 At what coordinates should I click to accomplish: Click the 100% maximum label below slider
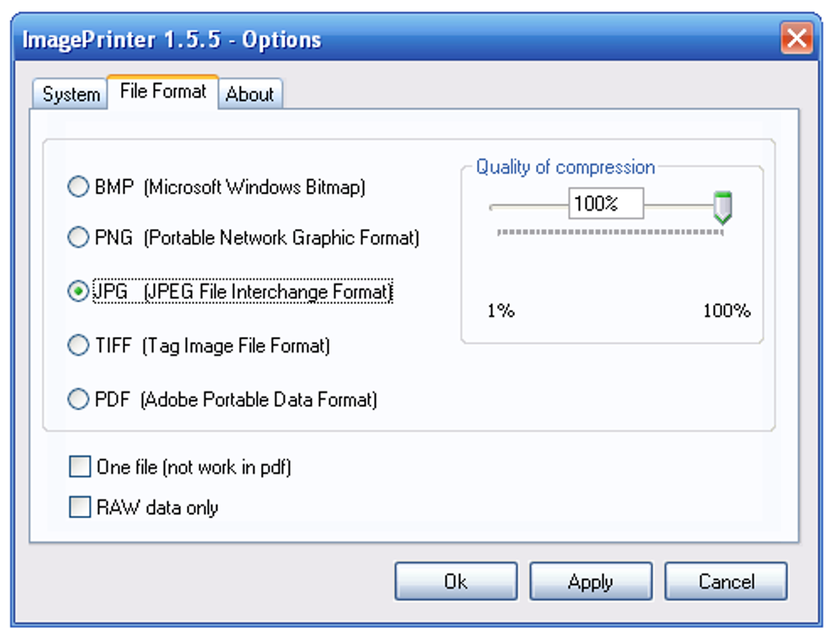[x=726, y=311]
